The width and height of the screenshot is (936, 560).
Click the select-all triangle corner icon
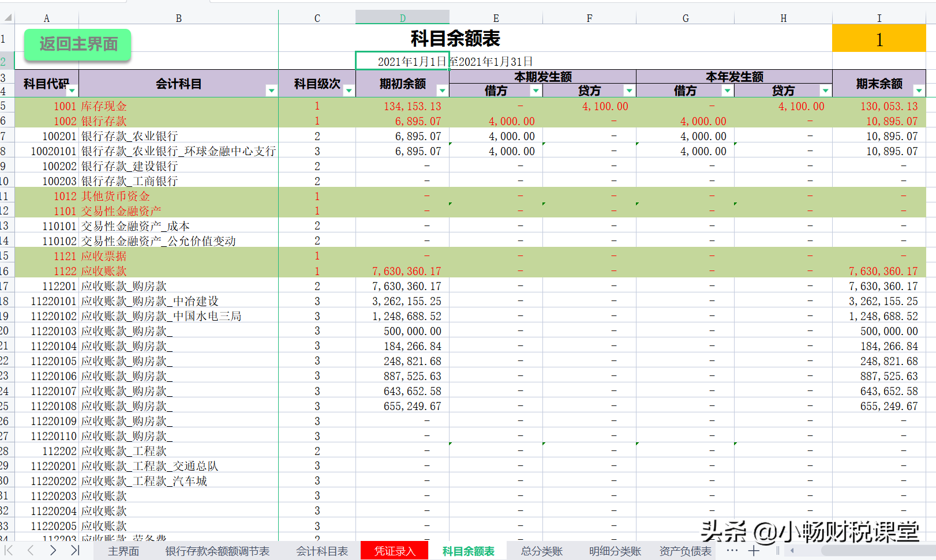7,17
